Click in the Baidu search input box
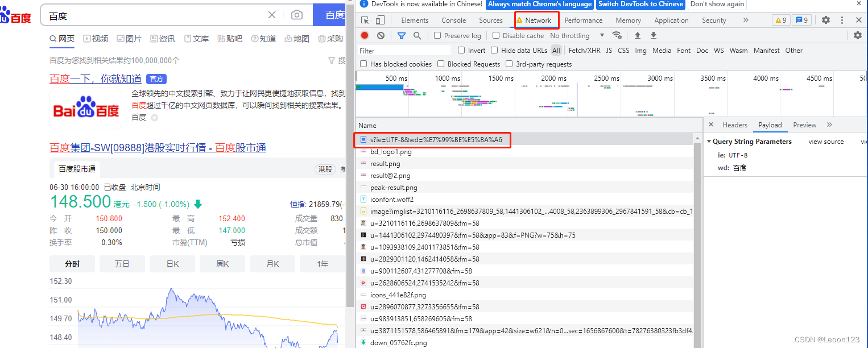Viewport: 868px width, 348px height. [x=154, y=15]
